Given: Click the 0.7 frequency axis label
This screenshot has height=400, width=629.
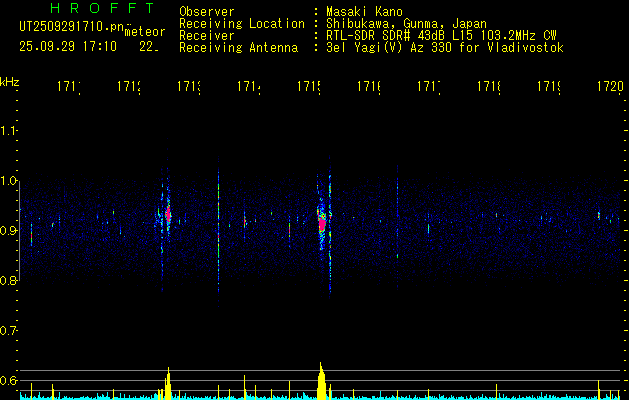Looking at the screenshot, I should (9, 331).
